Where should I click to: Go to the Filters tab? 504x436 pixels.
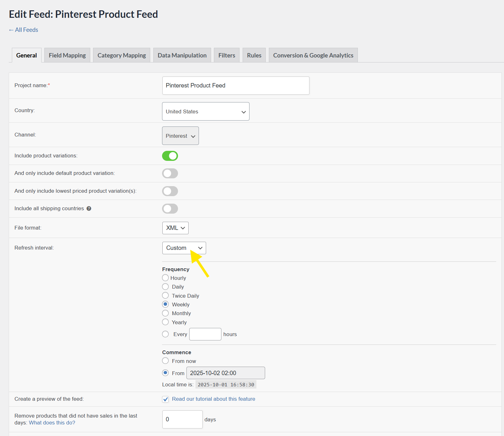point(226,55)
